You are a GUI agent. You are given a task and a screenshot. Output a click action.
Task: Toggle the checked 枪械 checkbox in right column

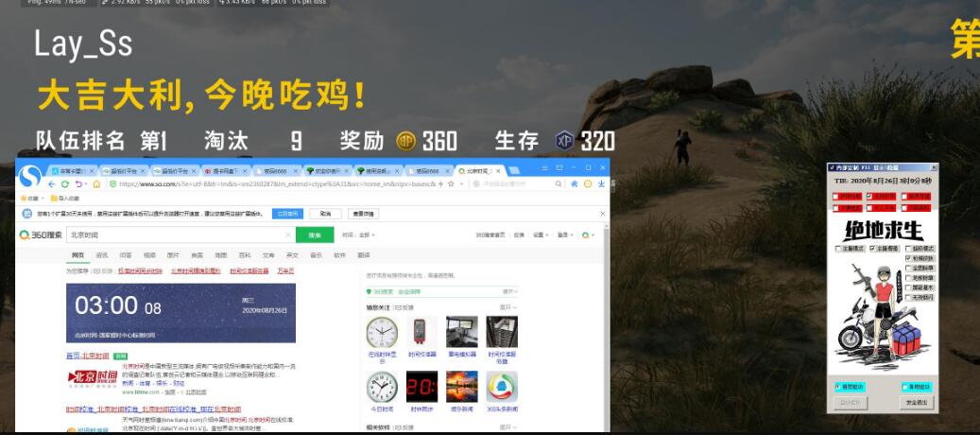(909, 258)
